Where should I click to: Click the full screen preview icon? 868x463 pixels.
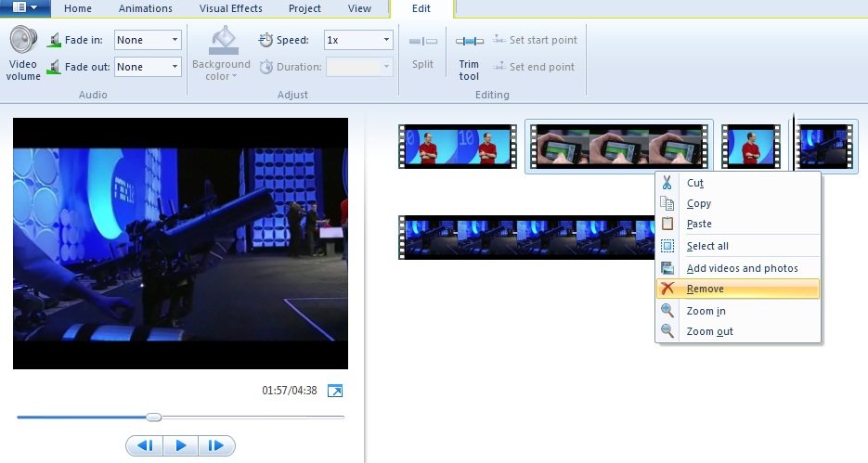335,391
